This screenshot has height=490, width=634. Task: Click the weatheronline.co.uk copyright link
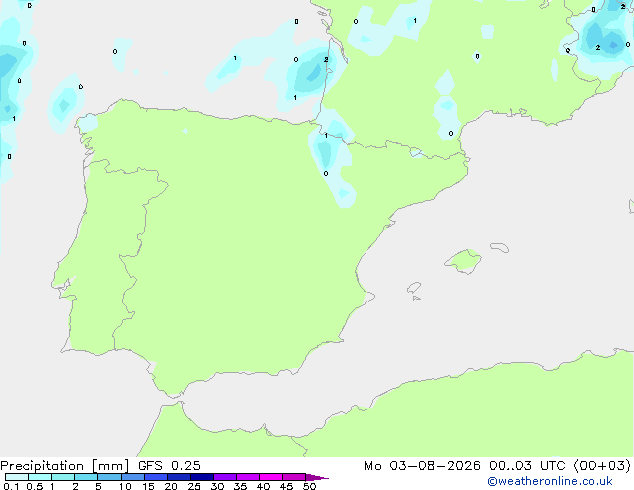point(550,481)
